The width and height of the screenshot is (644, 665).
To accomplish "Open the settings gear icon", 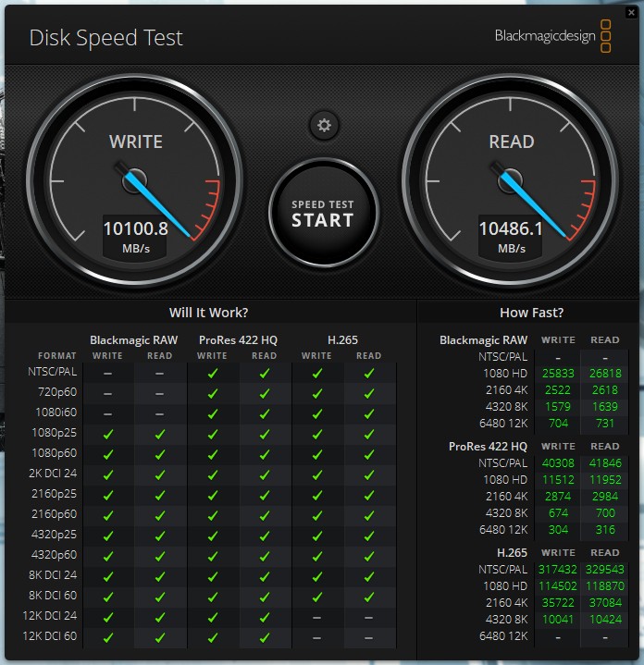I will [x=324, y=126].
